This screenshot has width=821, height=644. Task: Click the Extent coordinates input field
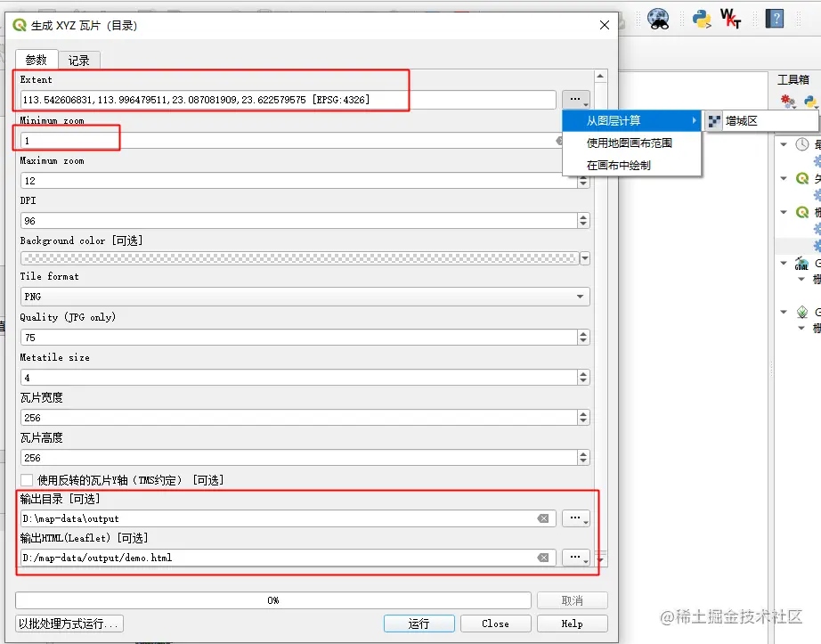click(288, 100)
